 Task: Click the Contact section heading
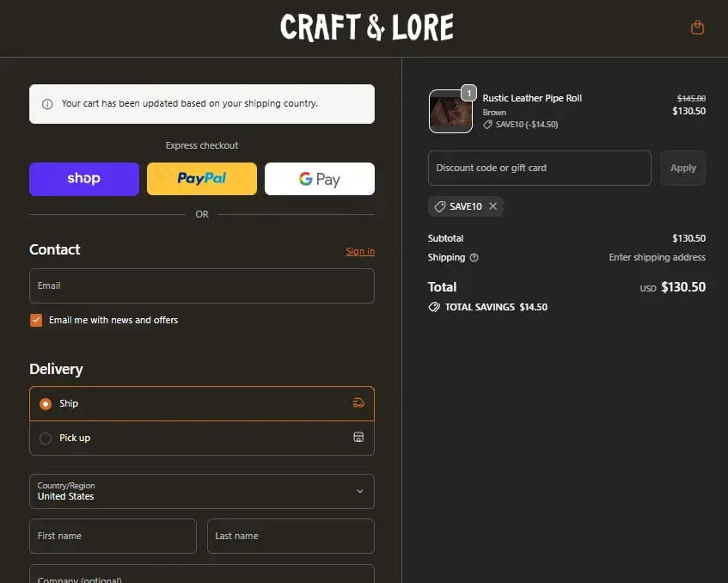coord(55,249)
